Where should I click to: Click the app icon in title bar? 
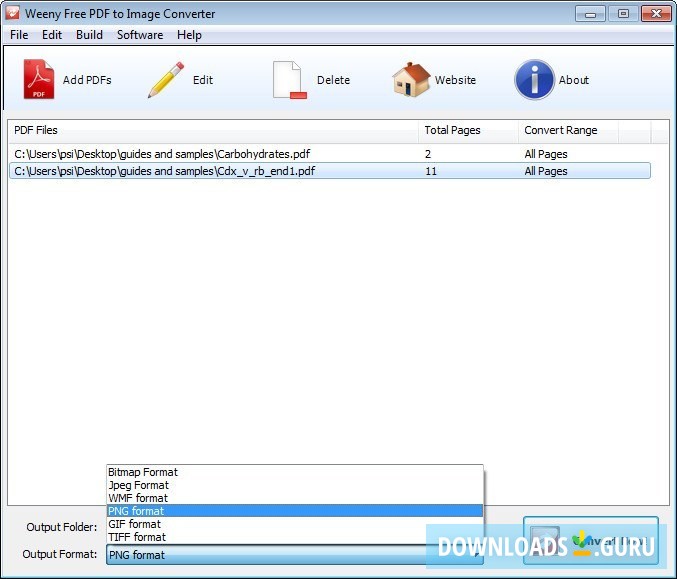click(x=13, y=13)
